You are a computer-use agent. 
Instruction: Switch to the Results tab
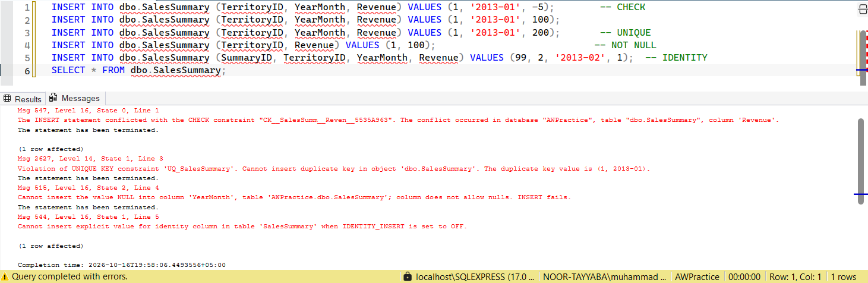tap(23, 99)
